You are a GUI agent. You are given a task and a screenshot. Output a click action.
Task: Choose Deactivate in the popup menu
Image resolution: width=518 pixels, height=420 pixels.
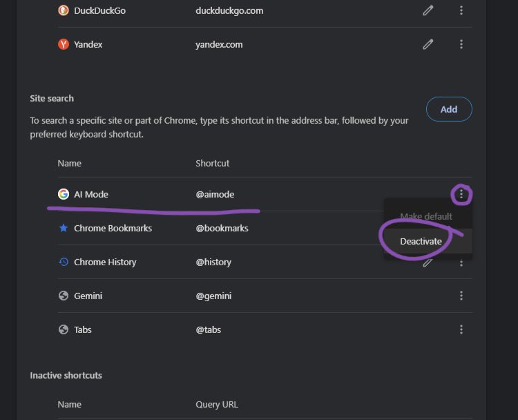[428, 241]
